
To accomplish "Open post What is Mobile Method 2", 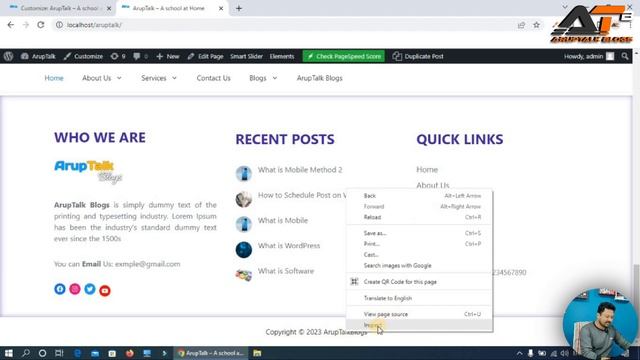I will coord(300,170).
